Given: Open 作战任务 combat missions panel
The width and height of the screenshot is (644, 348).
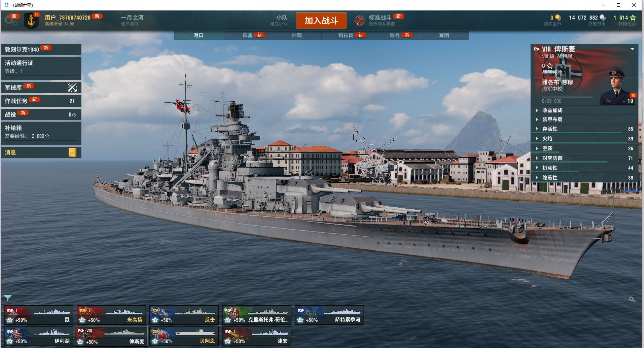Looking at the screenshot, I should point(41,101).
